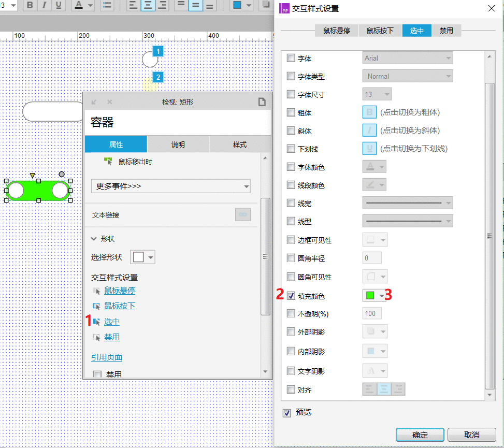Toggle bold in top toolbar
This screenshot has height=448, width=504.
click(30, 5)
